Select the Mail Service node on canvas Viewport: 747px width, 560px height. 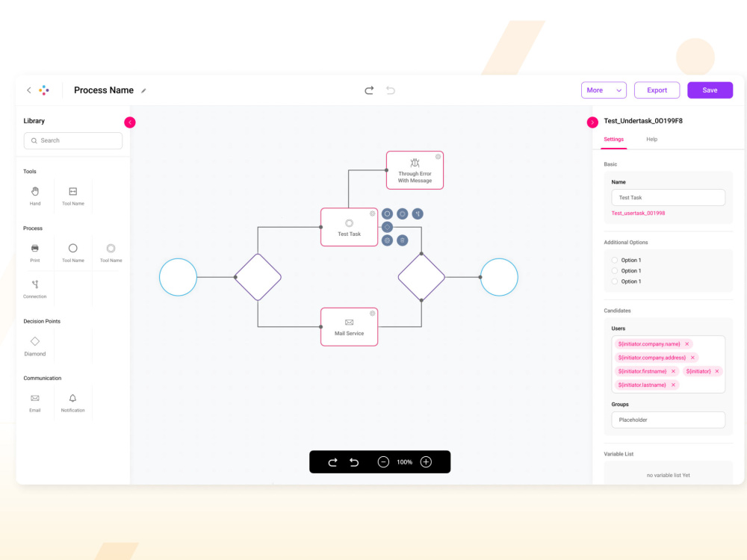[x=349, y=327]
